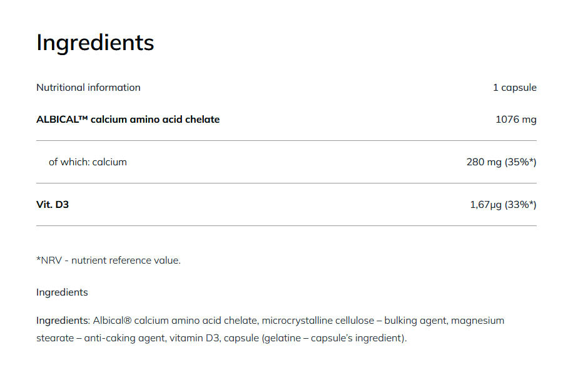Image resolution: width=588 pixels, height=382 pixels.
Task: Click the Vit. D3 row label
Action: [53, 204]
